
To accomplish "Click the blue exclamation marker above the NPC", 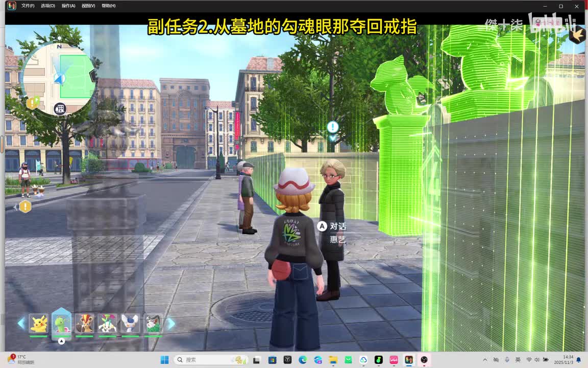I will [333, 127].
